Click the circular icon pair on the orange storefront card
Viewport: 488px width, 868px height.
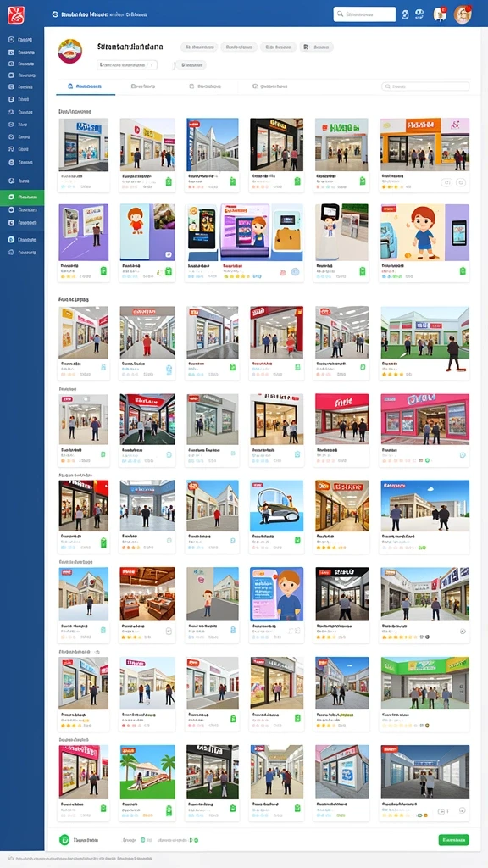454,182
